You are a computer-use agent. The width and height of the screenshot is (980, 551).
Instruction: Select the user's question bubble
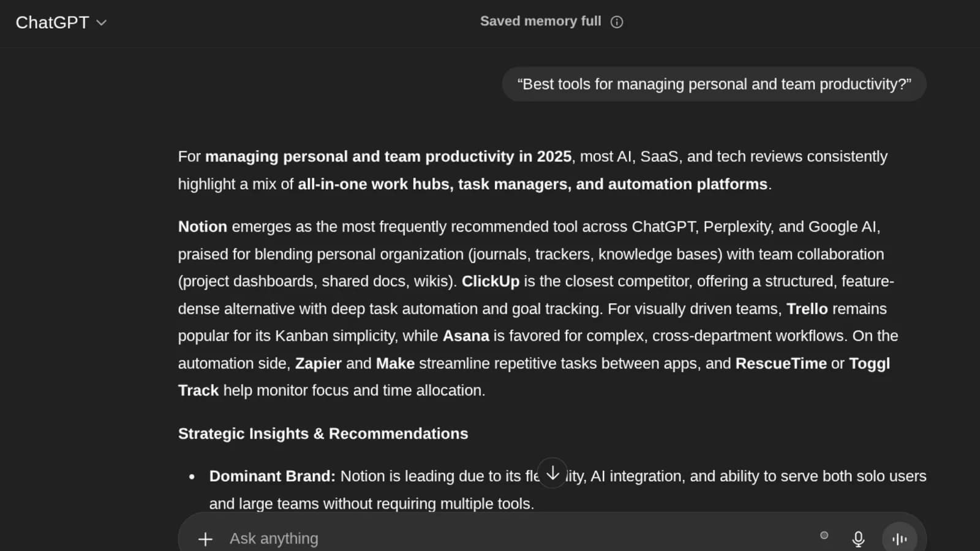[x=714, y=84]
